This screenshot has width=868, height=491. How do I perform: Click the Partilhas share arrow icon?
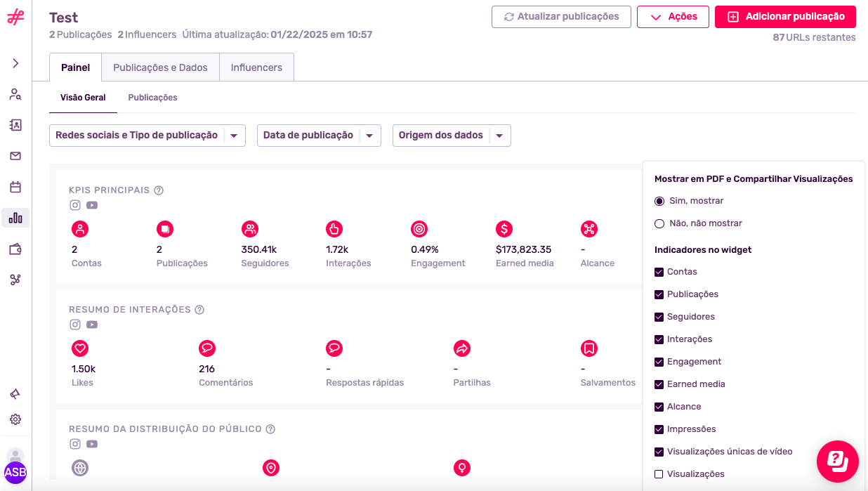click(461, 348)
